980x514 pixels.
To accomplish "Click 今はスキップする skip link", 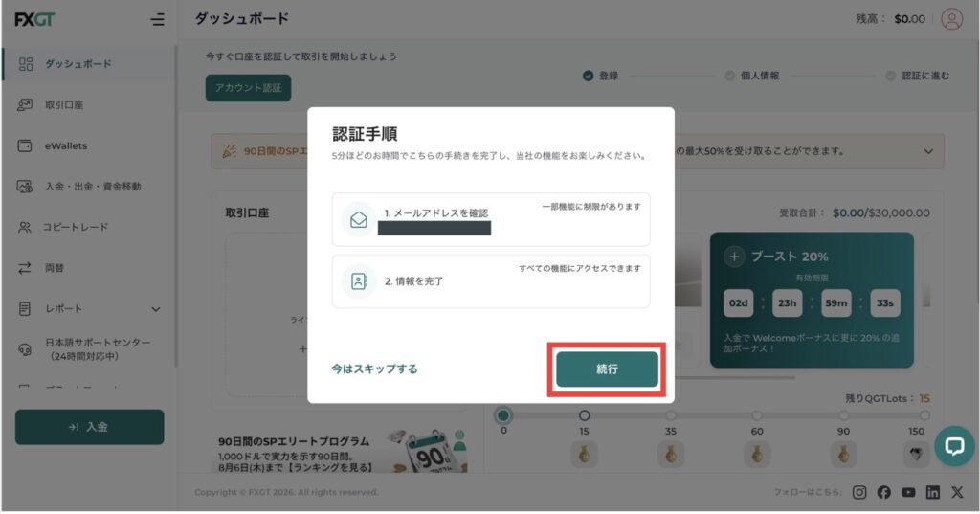I will point(374,369).
